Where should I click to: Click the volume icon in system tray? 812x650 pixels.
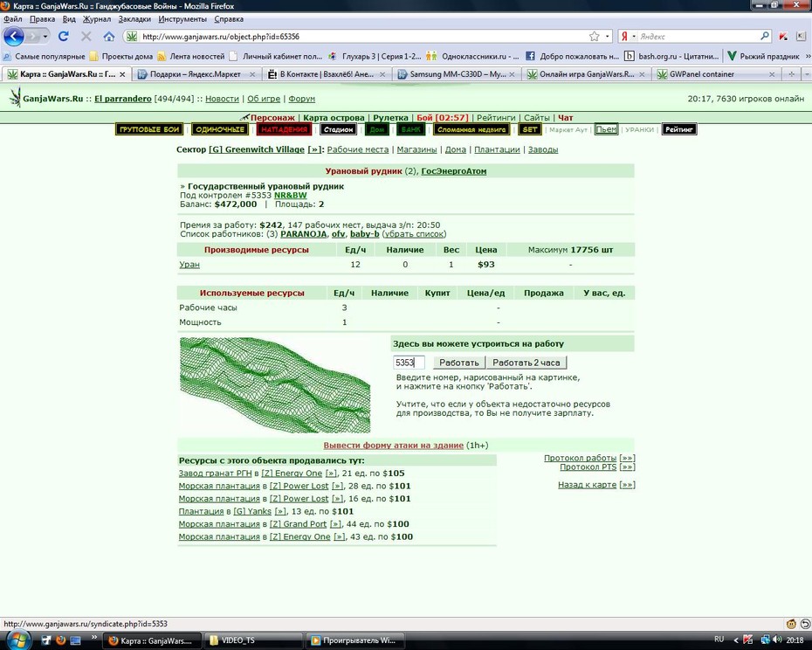(x=777, y=640)
